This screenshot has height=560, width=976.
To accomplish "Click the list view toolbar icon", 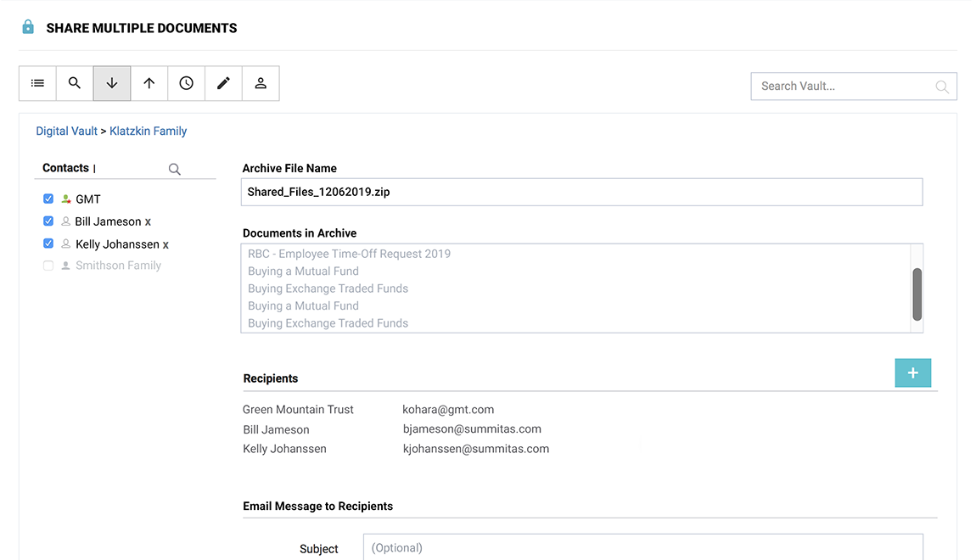I will (x=37, y=83).
